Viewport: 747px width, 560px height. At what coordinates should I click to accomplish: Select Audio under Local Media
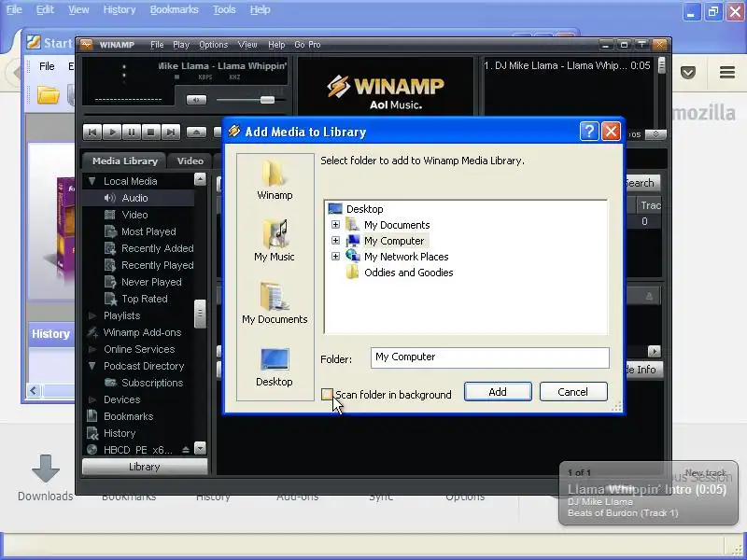[134, 198]
